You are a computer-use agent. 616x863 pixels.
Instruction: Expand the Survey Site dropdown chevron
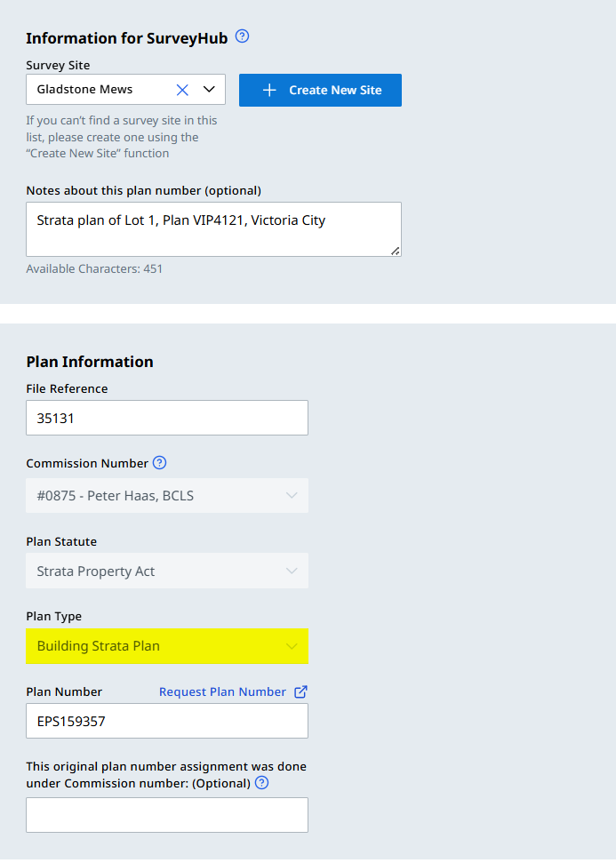(210, 90)
